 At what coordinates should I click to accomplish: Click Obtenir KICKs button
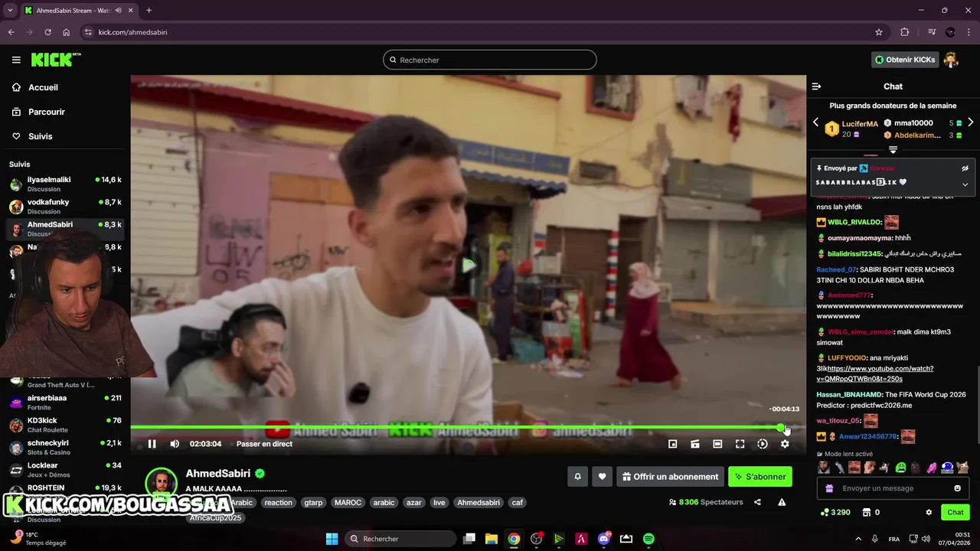point(905,60)
